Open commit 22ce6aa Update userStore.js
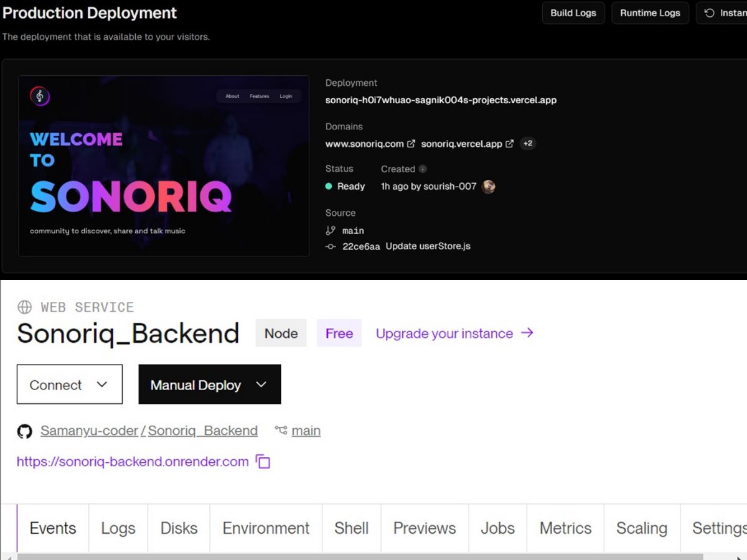747x560 pixels. (406, 246)
